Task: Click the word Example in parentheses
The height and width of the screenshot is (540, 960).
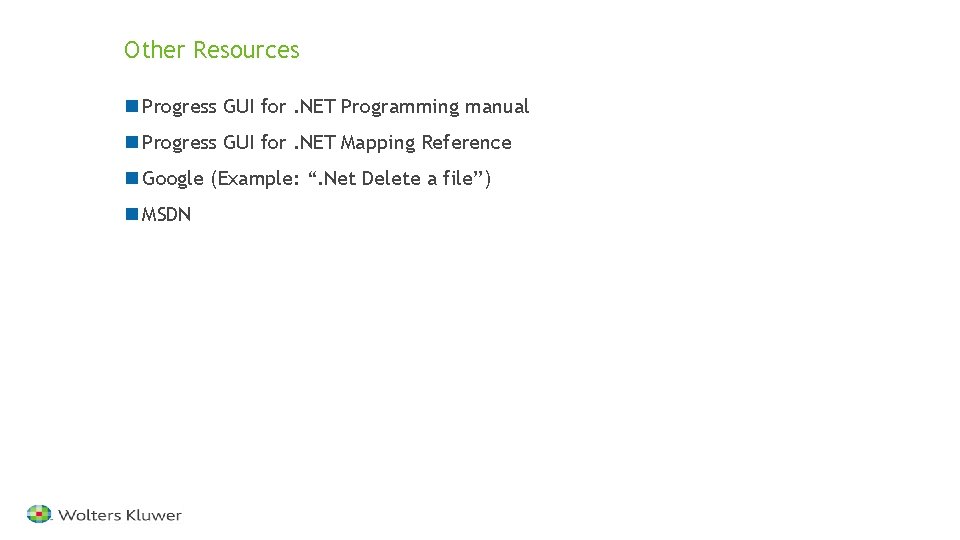Action: pos(258,179)
